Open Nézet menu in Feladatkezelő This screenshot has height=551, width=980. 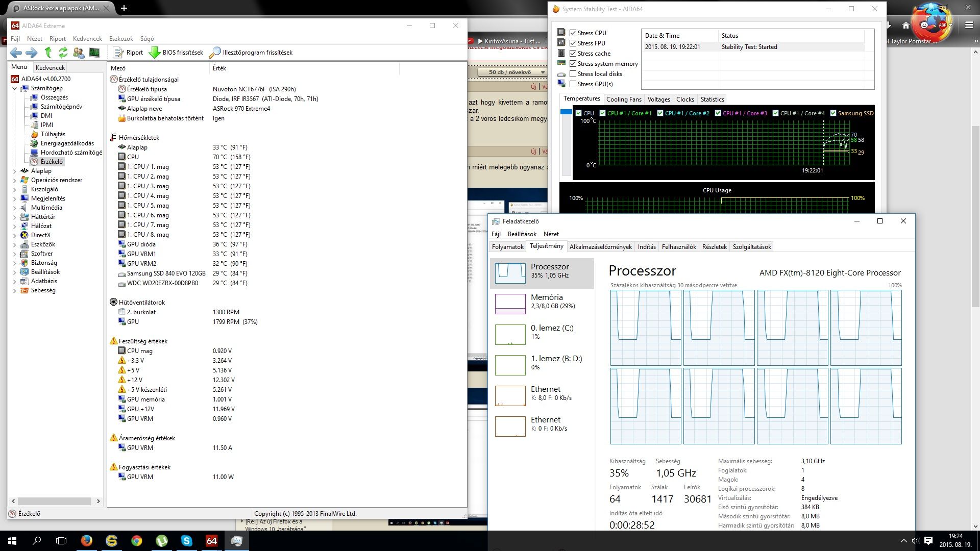pos(551,234)
